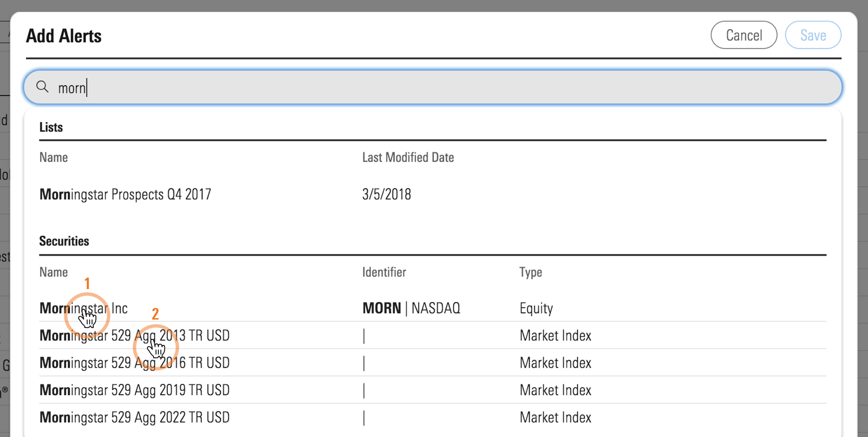Select Morningstar 529 Agg 2013 TR USD
The width and height of the screenshot is (868, 437).
click(x=134, y=335)
